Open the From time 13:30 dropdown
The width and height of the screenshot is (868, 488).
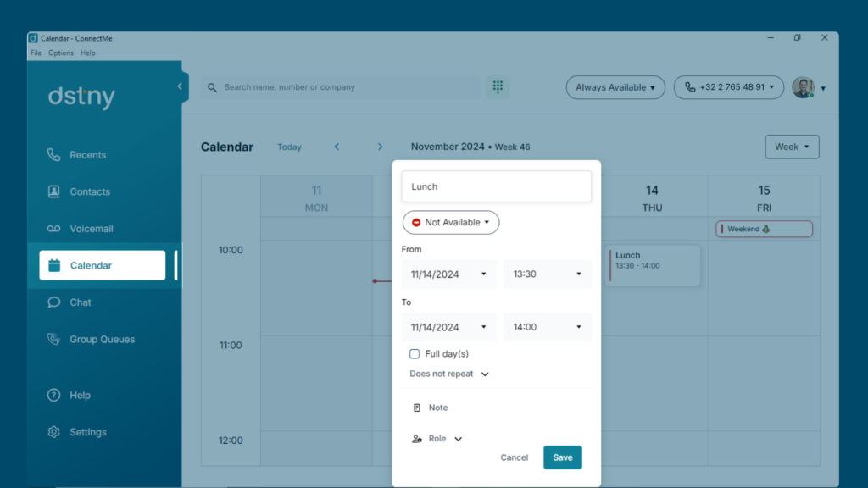tap(547, 274)
